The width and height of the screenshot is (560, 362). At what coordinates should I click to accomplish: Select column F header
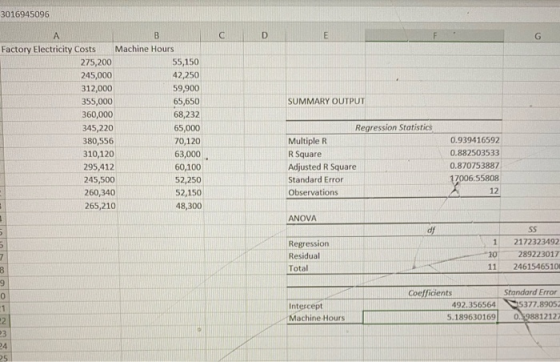coord(435,36)
